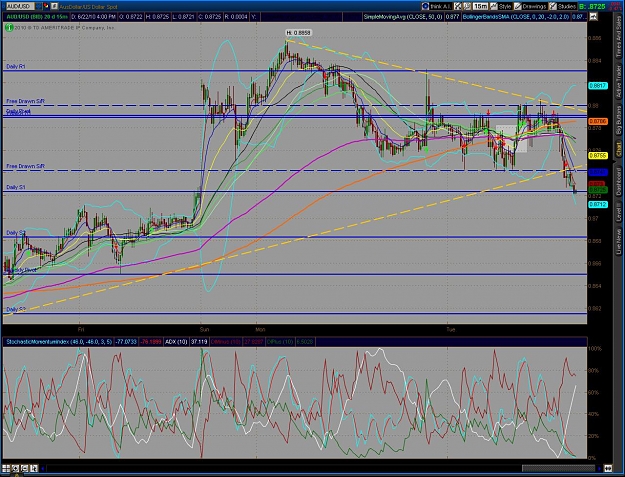The height and width of the screenshot is (477, 625).
Task: Open the 15m timeframe selector
Action: (480, 6)
